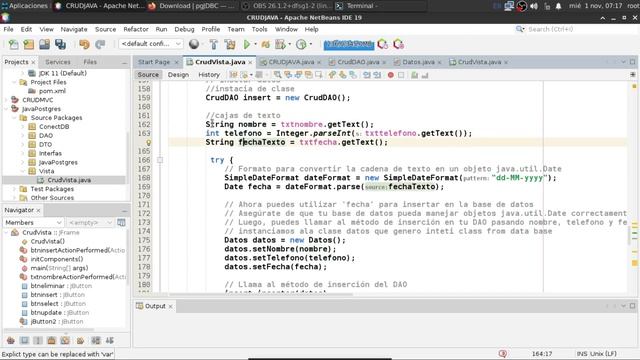Select CrudVista.java in project tree
This screenshot has height=360, width=640.
point(69,180)
